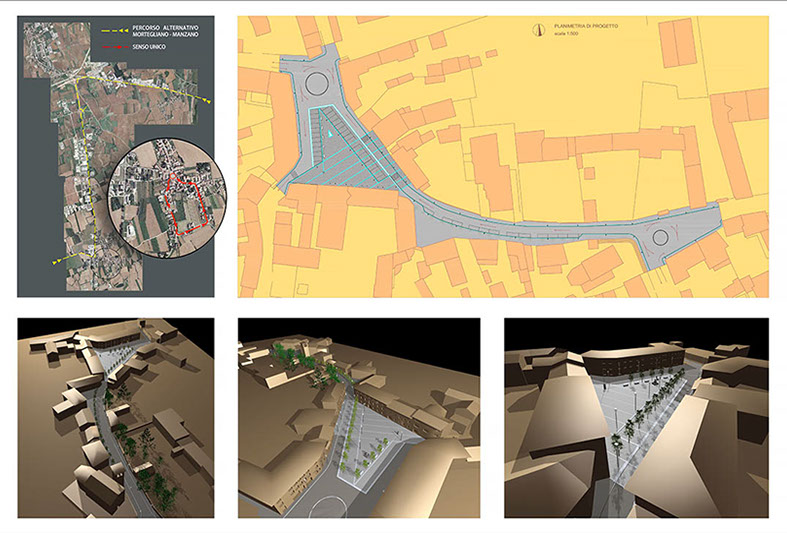Screen dimensions: 787x533
Task: Open the bottom-middle 3D piazza rendering
Action: coord(358,417)
